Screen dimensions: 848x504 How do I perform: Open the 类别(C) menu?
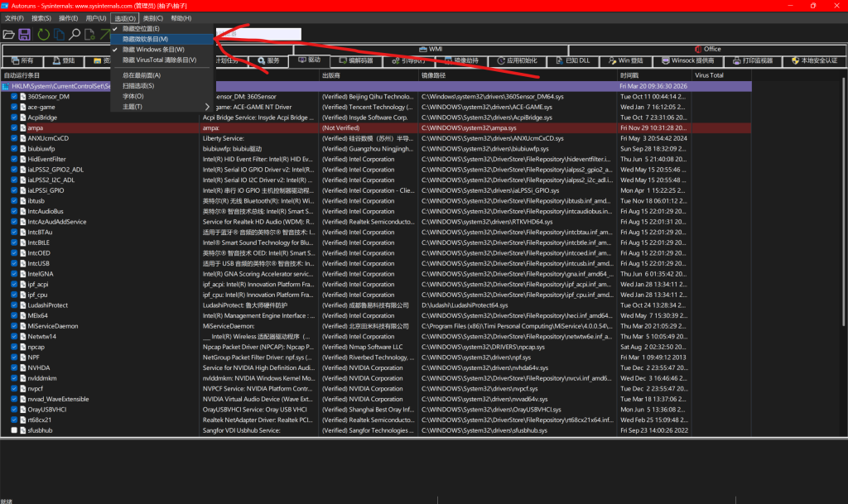152,17
